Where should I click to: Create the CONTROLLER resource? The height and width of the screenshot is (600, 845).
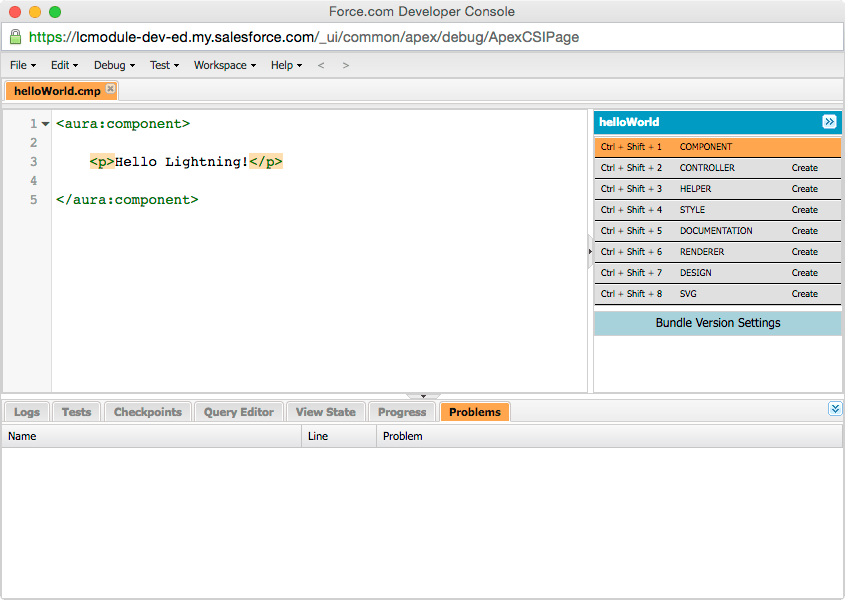805,168
